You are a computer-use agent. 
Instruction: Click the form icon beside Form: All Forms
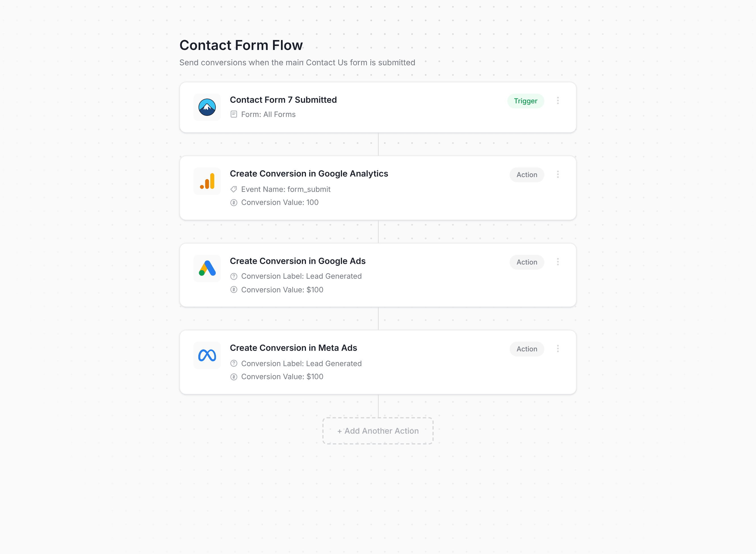tap(234, 114)
